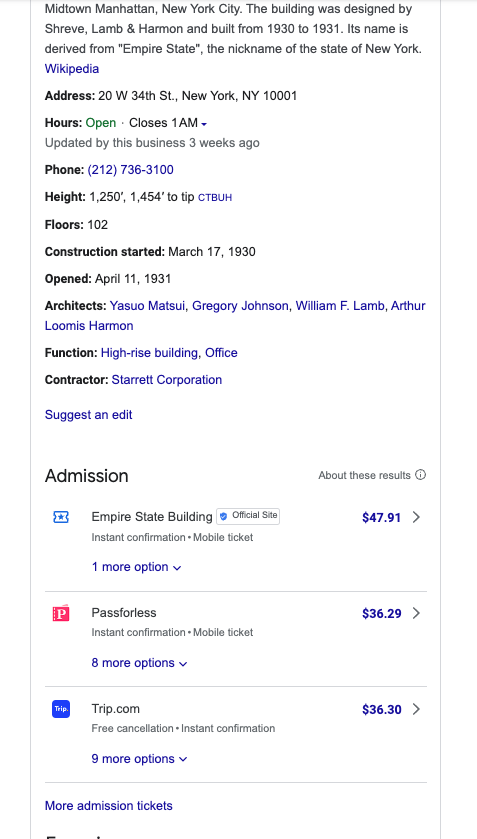Screen dimensions: 477x839
Task: Open the CTBUH height source link
Action: point(215,198)
